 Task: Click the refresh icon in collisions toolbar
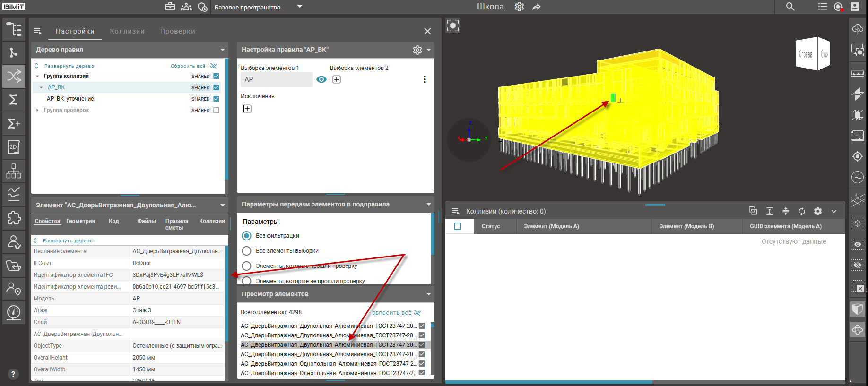tap(802, 211)
